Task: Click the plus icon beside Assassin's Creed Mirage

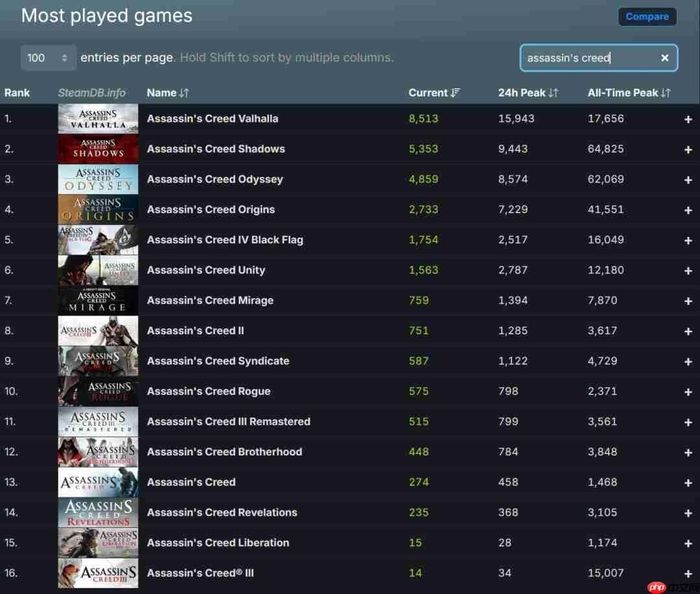Action: pos(688,301)
